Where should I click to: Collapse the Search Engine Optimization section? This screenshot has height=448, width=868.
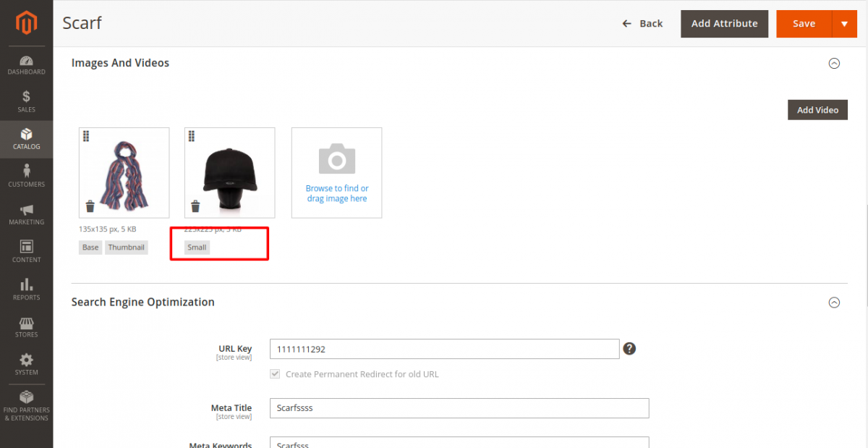[834, 303]
